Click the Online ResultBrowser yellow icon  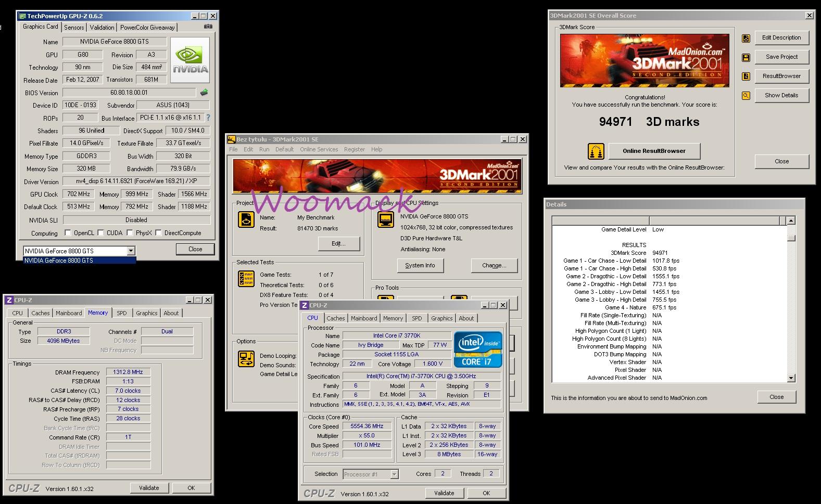tap(596, 151)
